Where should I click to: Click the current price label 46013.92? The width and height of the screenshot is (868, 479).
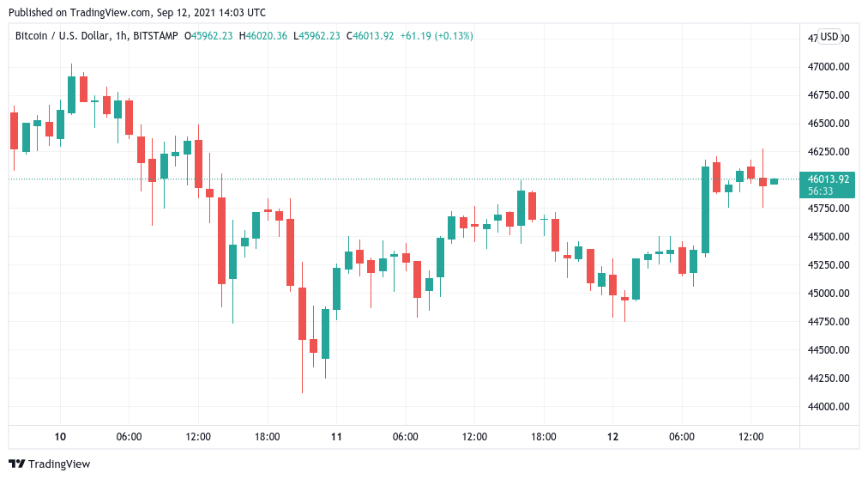[828, 179]
